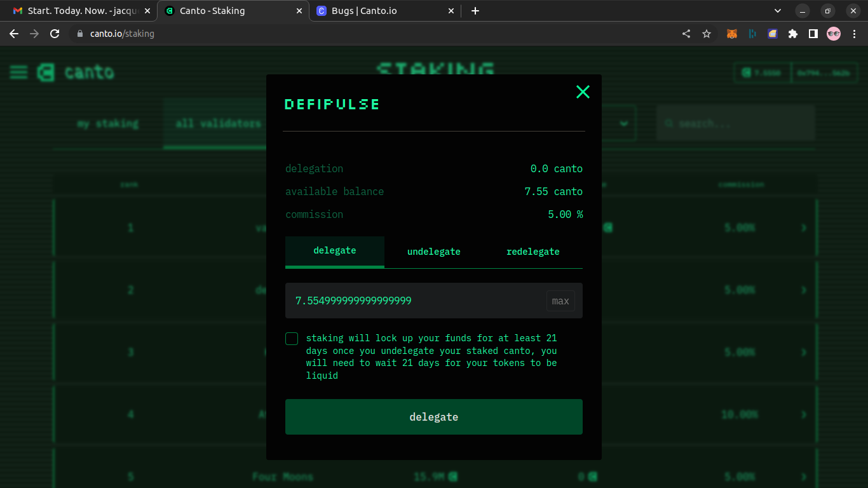Open Four Moons row chevron
The width and height of the screenshot is (868, 488).
pyautogui.click(x=804, y=477)
